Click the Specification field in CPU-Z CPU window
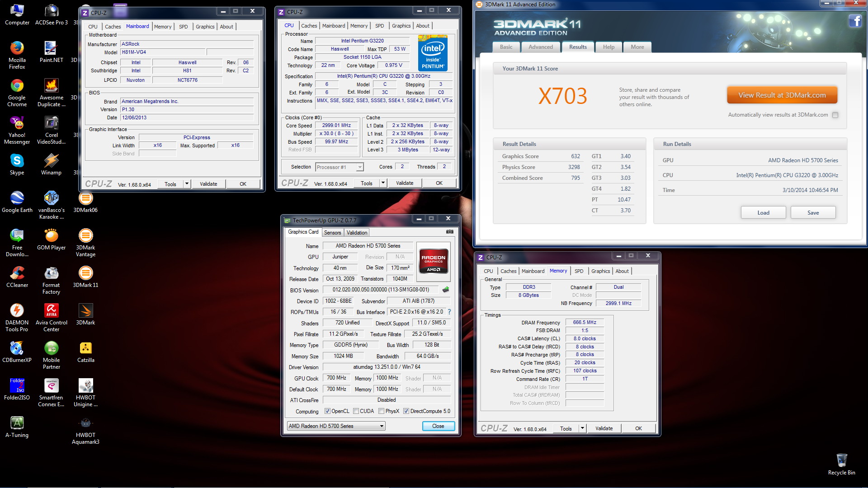 pos(384,76)
